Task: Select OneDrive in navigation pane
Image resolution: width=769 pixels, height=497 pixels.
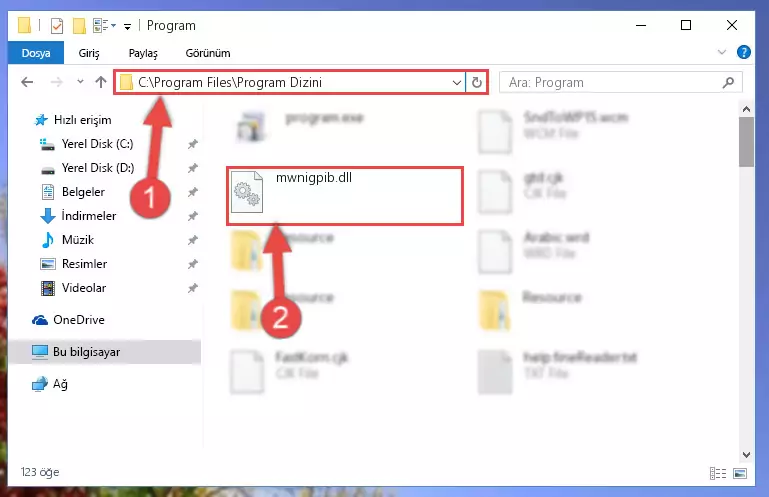Action: 69,320
